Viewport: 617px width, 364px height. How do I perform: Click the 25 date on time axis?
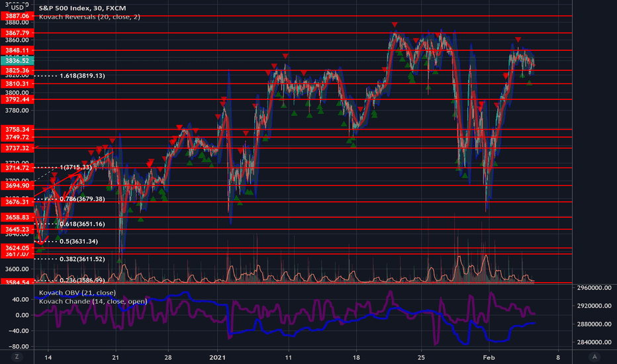pos(421,357)
